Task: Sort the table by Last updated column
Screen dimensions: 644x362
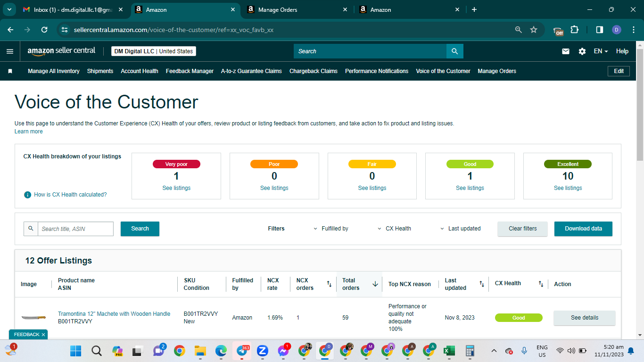Action: point(481,284)
